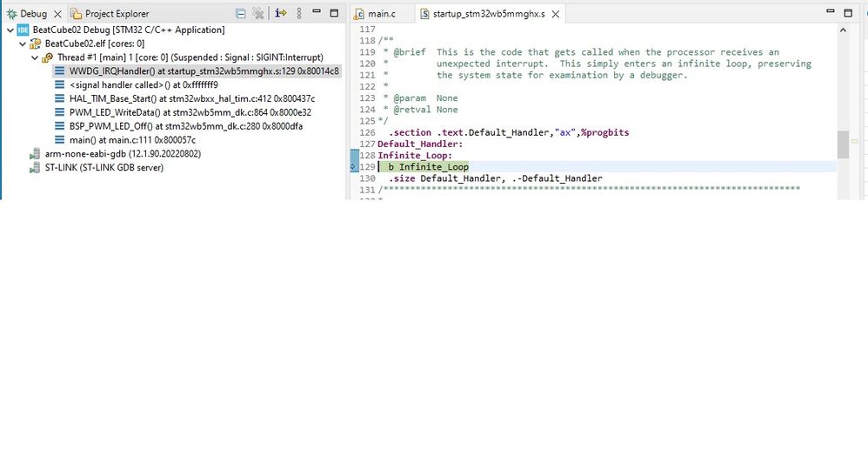The image size is (868, 470).
Task: Select signal handler called stack frame
Action: (144, 84)
